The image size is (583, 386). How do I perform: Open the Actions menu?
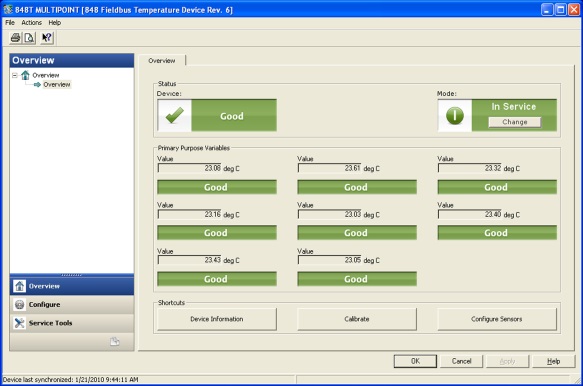coord(32,23)
